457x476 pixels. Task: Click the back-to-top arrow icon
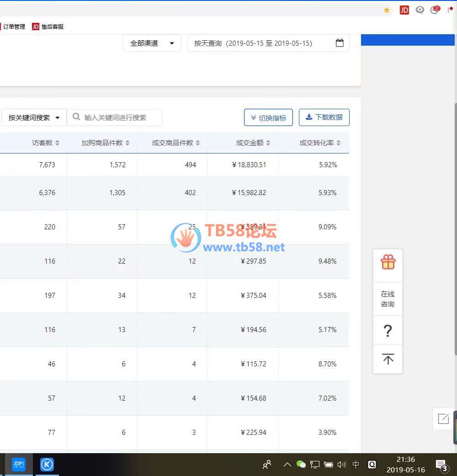pyautogui.click(x=388, y=359)
